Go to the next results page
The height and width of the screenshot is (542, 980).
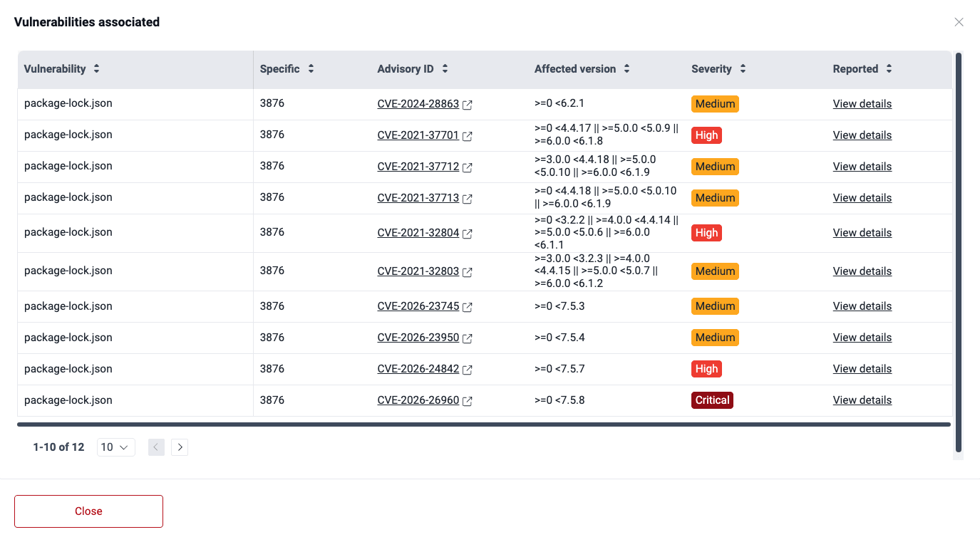[180, 447]
